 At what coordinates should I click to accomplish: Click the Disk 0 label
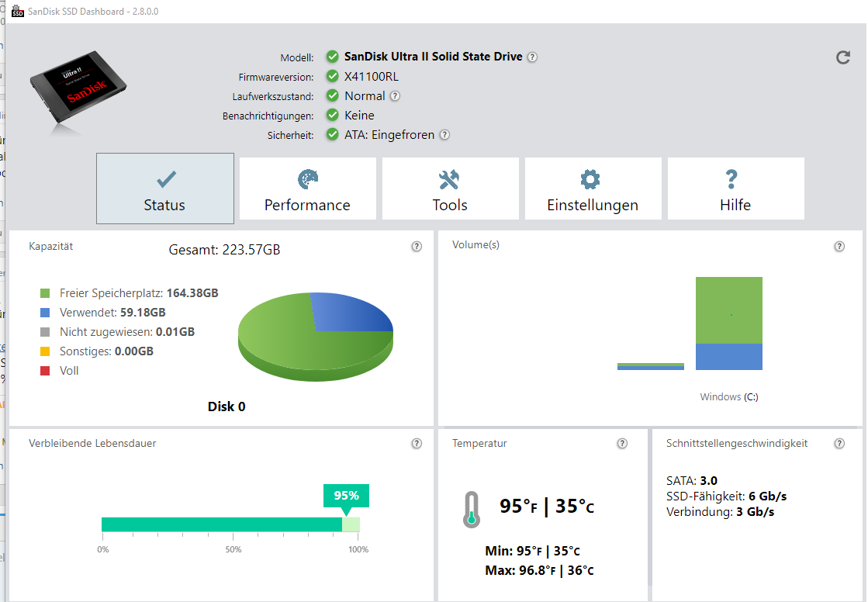click(227, 407)
